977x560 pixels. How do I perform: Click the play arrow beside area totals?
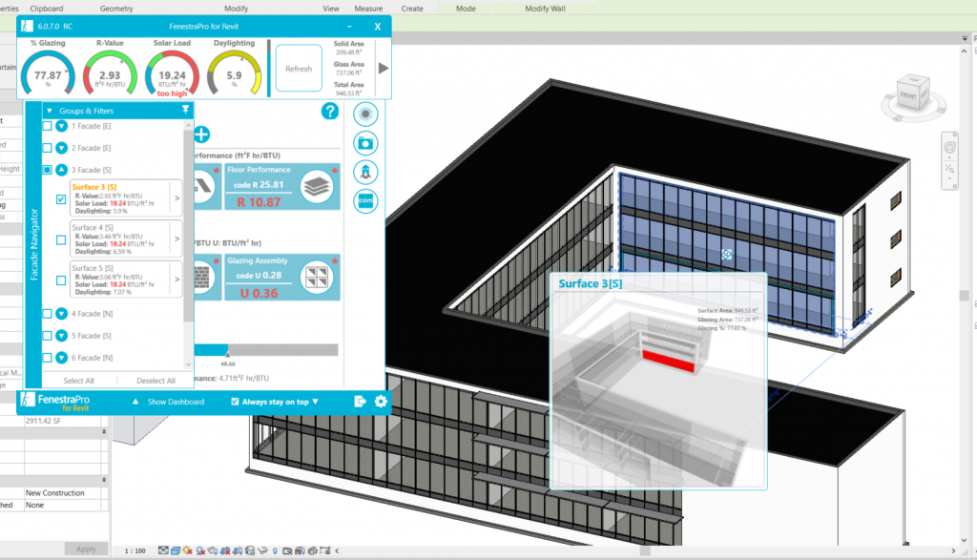(384, 69)
